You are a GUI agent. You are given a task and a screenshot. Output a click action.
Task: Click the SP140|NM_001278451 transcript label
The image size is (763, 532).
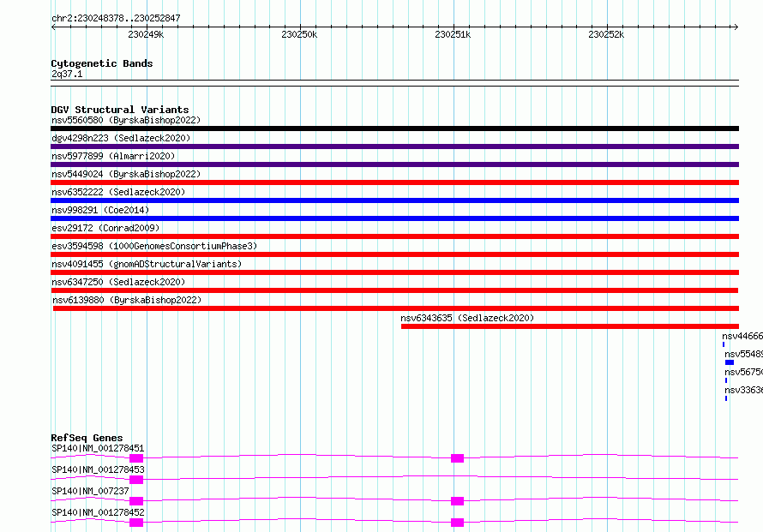tap(98, 448)
